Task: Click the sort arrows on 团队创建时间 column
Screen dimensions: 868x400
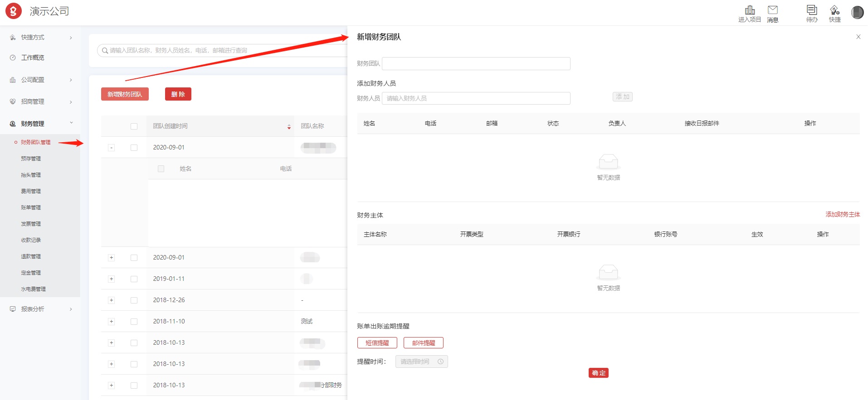Action: click(289, 127)
